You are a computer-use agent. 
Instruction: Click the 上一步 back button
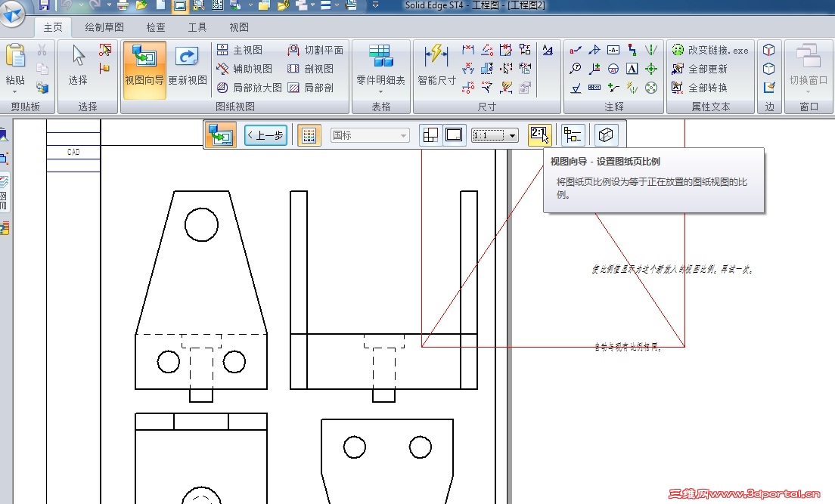coord(265,135)
